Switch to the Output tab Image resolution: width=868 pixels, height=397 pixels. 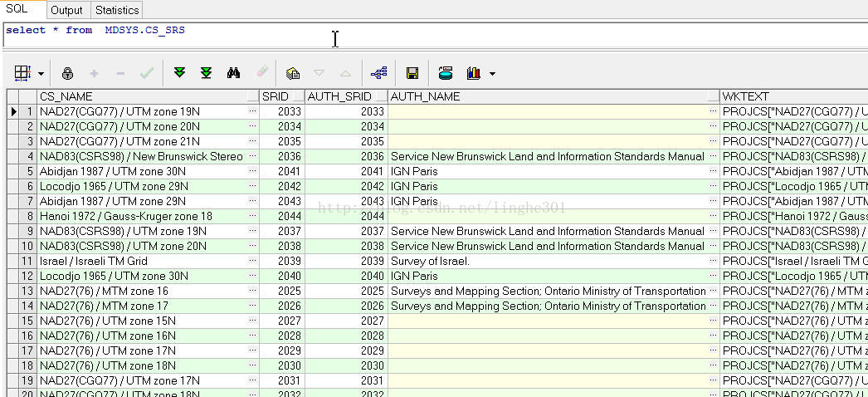pyautogui.click(x=66, y=10)
